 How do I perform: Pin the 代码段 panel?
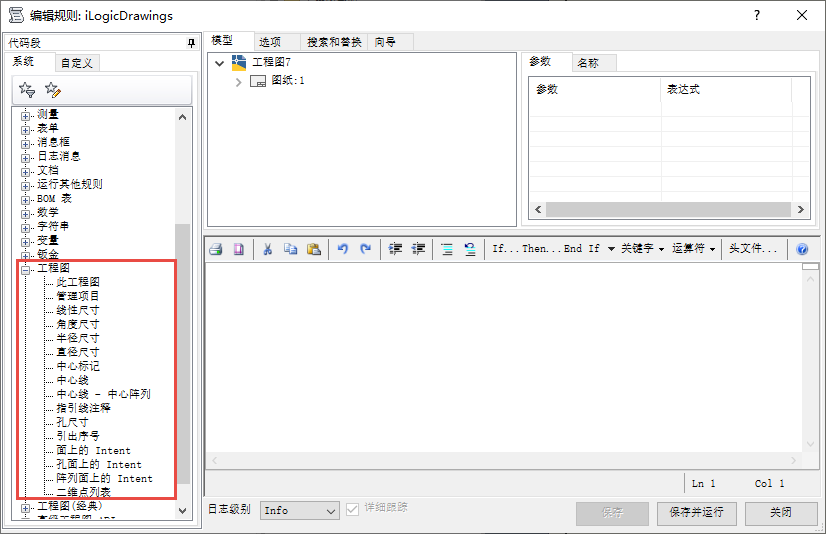tap(191, 43)
